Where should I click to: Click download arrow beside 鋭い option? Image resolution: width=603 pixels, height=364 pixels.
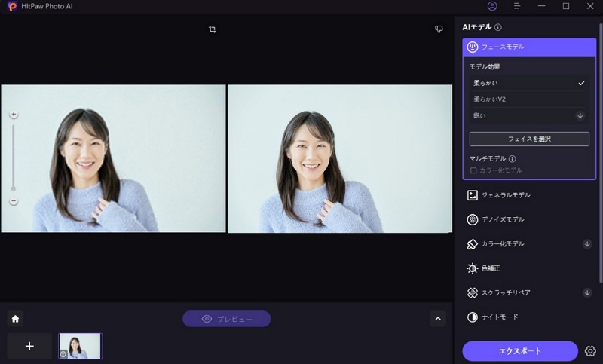click(x=580, y=115)
